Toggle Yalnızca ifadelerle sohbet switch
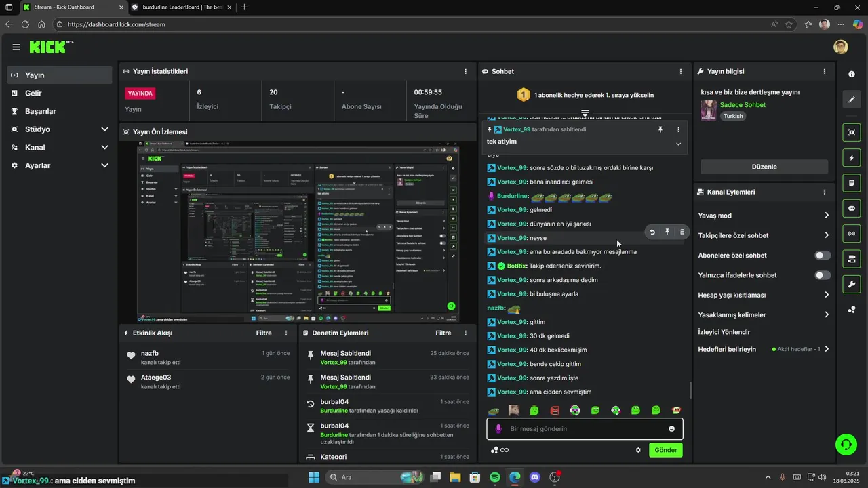This screenshot has width=868, height=488. tap(823, 275)
